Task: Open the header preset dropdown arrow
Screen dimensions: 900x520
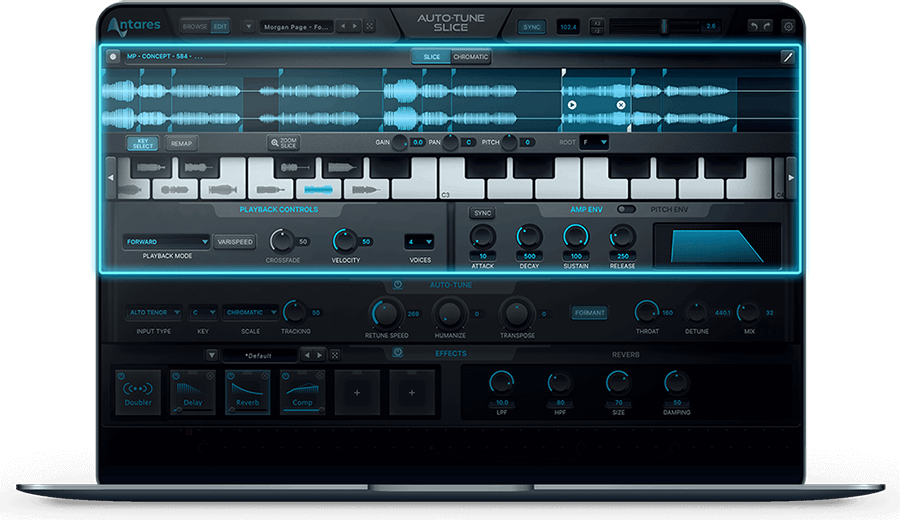Action: coord(249,26)
